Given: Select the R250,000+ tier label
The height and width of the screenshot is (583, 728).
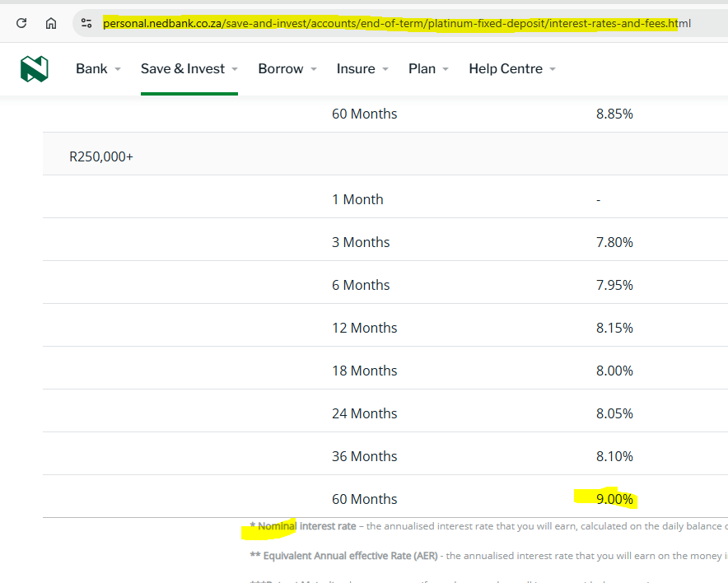Looking at the screenshot, I should pyautogui.click(x=101, y=157).
